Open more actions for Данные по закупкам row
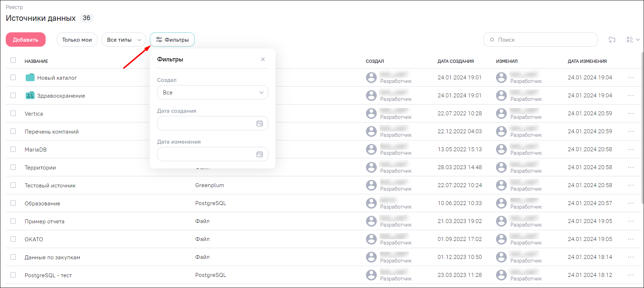 click(631, 257)
